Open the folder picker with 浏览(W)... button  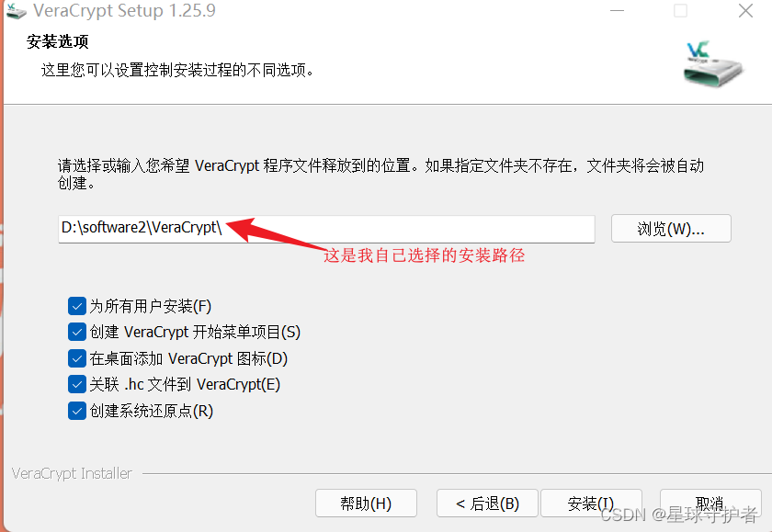671,229
